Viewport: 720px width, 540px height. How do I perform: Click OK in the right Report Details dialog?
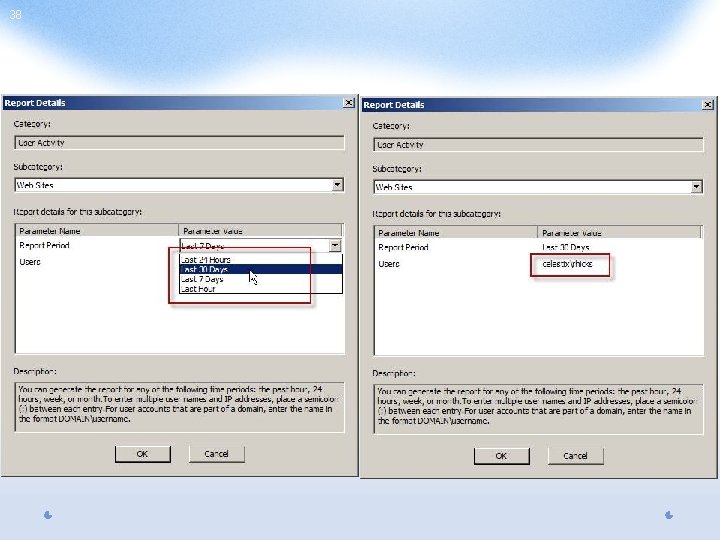(501, 456)
